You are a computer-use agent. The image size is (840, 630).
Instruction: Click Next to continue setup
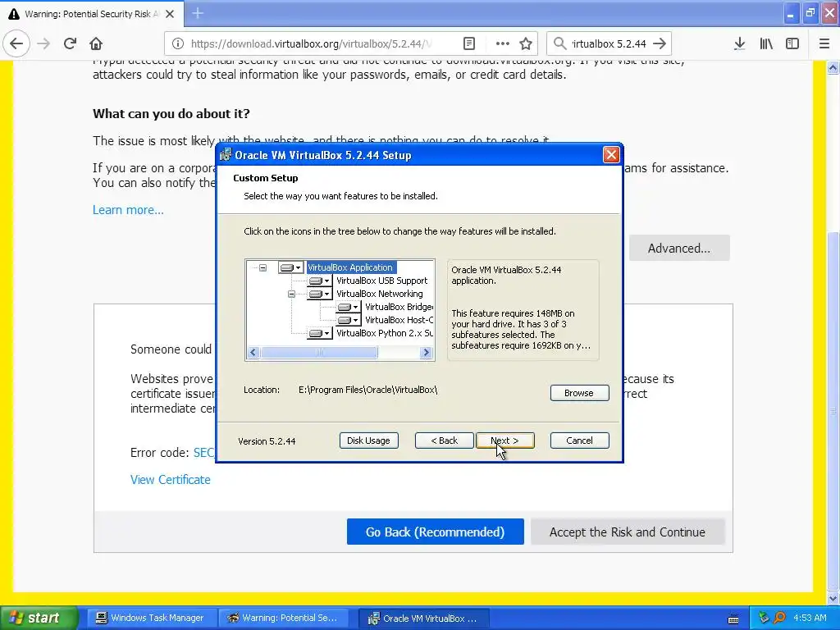504,441
